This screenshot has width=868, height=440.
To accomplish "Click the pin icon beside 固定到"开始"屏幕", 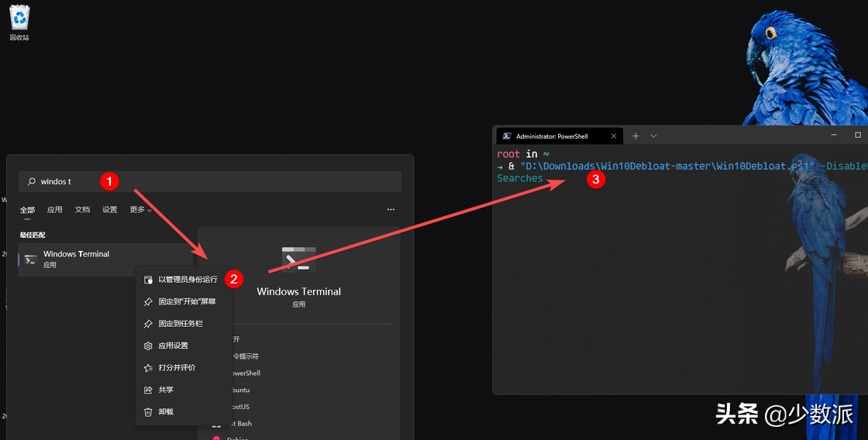I will point(148,301).
